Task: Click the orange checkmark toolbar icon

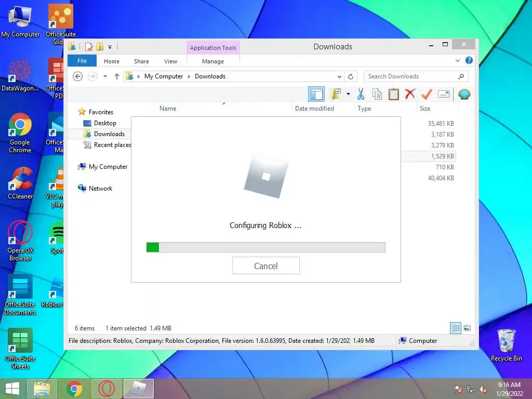Action: (x=427, y=94)
